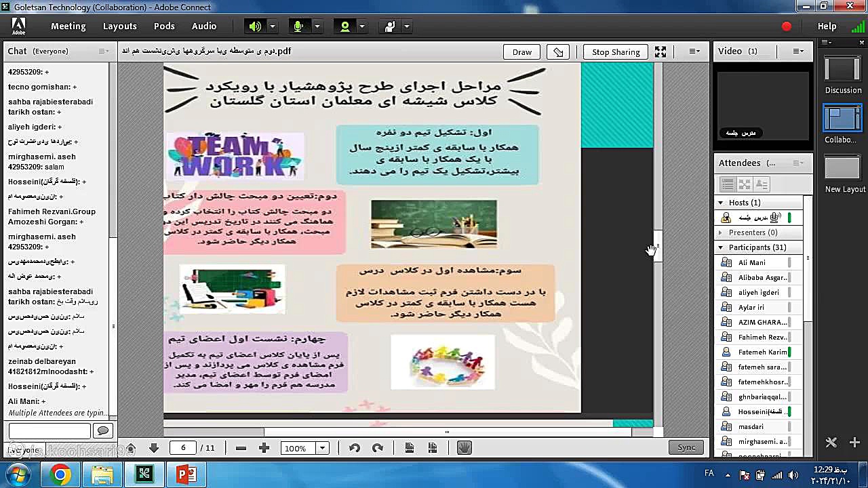Select the Collaboration layout thumbnail
Image resolution: width=868 pixels, height=488 pixels.
(843, 119)
